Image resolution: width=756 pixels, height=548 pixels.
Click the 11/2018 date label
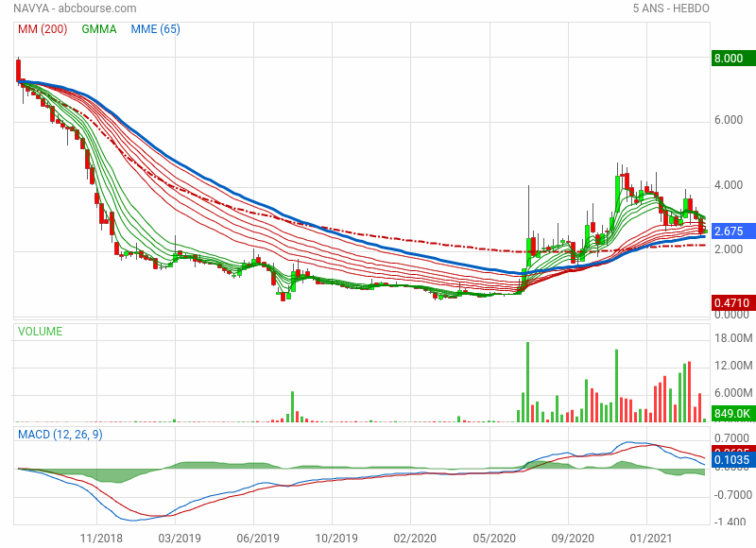(x=101, y=538)
